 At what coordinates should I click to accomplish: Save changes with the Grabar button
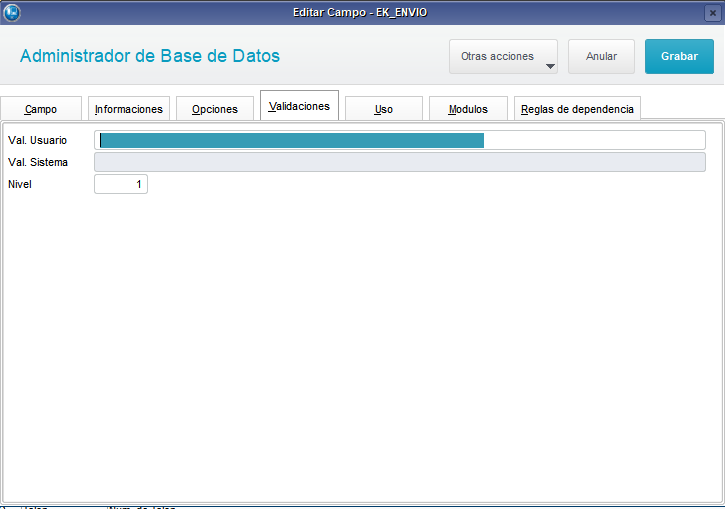click(x=679, y=56)
